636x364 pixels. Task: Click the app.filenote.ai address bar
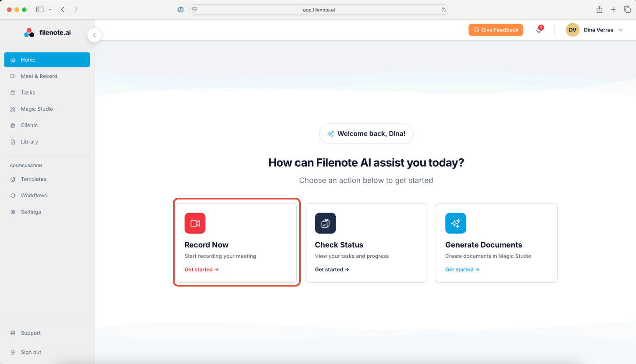pyautogui.click(x=319, y=10)
